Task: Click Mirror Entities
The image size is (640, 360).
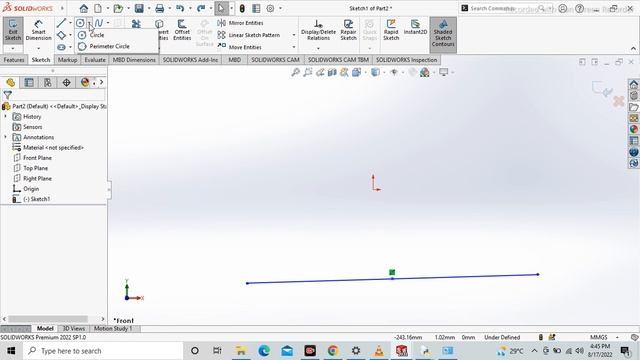Action: click(x=240, y=23)
